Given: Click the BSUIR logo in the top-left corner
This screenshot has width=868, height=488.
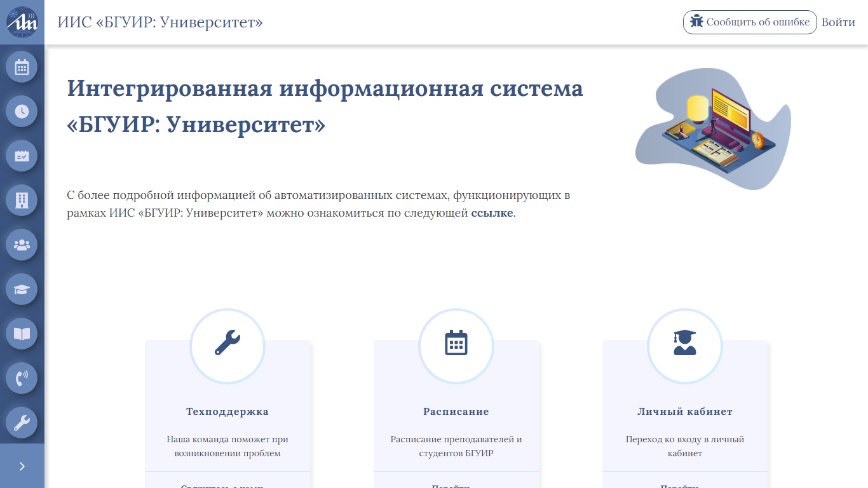Looking at the screenshot, I should (22, 22).
